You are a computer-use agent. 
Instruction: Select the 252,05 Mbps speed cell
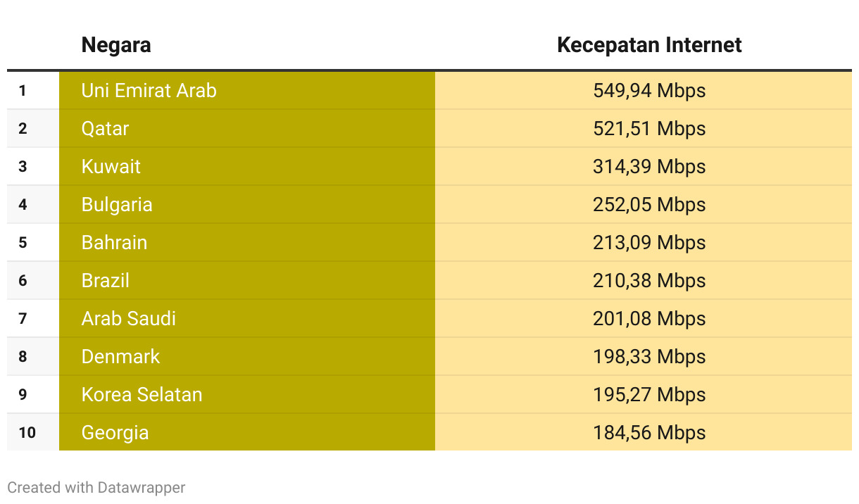[644, 204]
